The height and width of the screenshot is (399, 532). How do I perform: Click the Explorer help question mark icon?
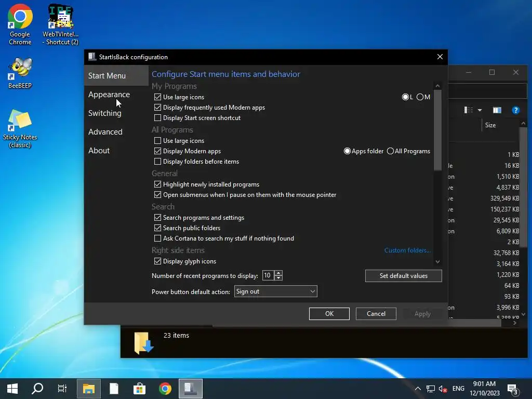tap(516, 110)
